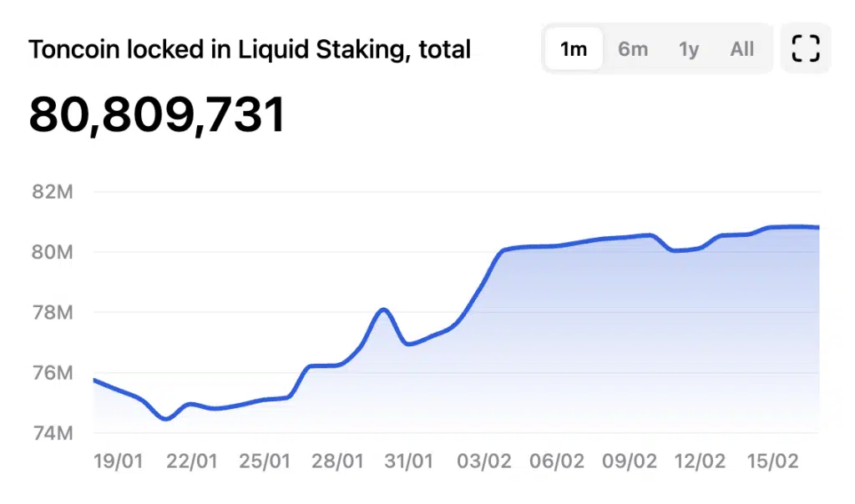Click the chart title 'Toncoin locked in Liquid Staking, total'

(x=249, y=49)
